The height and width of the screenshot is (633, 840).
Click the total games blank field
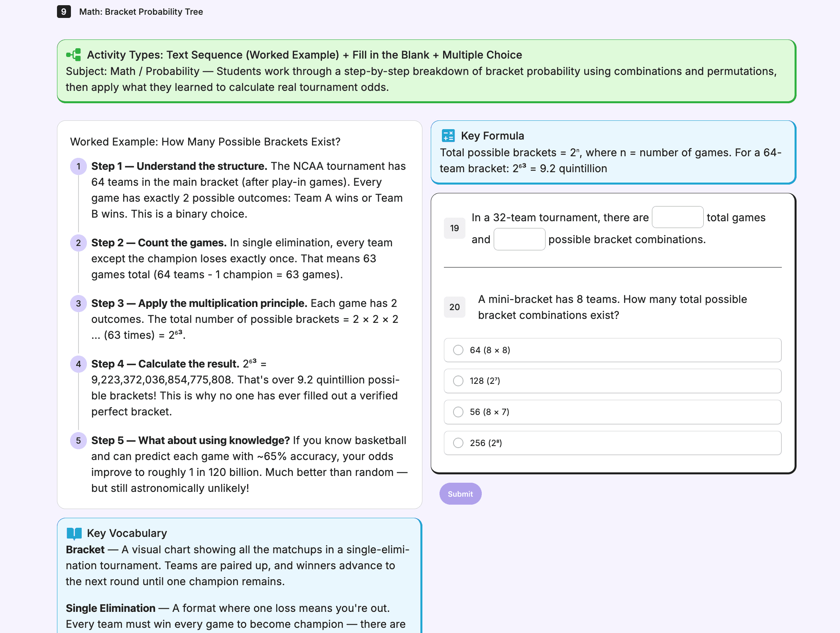tap(677, 217)
